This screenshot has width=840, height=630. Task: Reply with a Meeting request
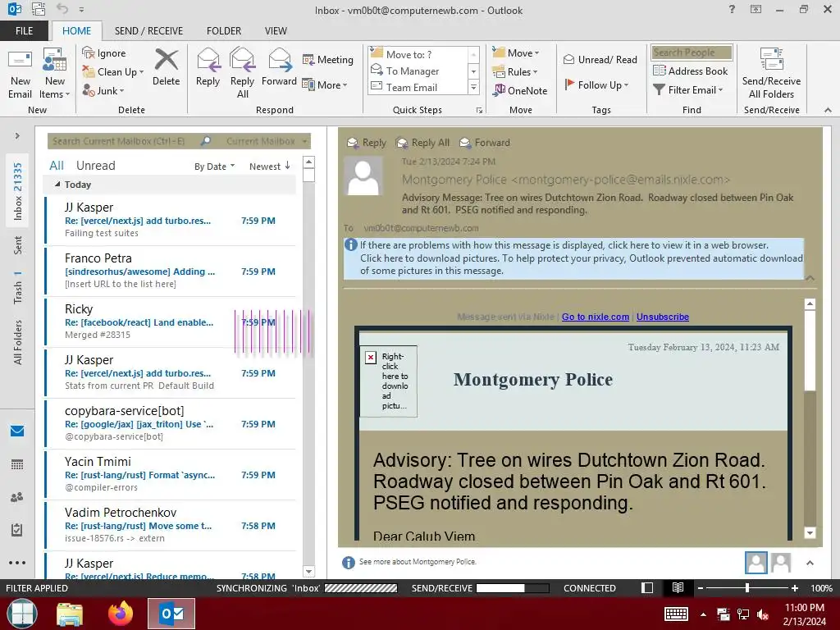[x=328, y=59]
